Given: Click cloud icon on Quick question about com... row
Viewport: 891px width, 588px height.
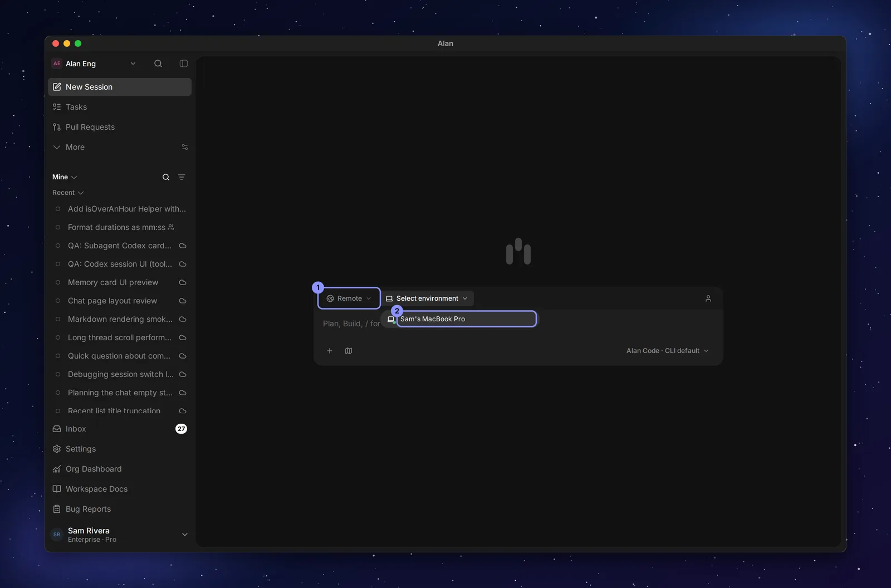Looking at the screenshot, I should [x=183, y=356].
